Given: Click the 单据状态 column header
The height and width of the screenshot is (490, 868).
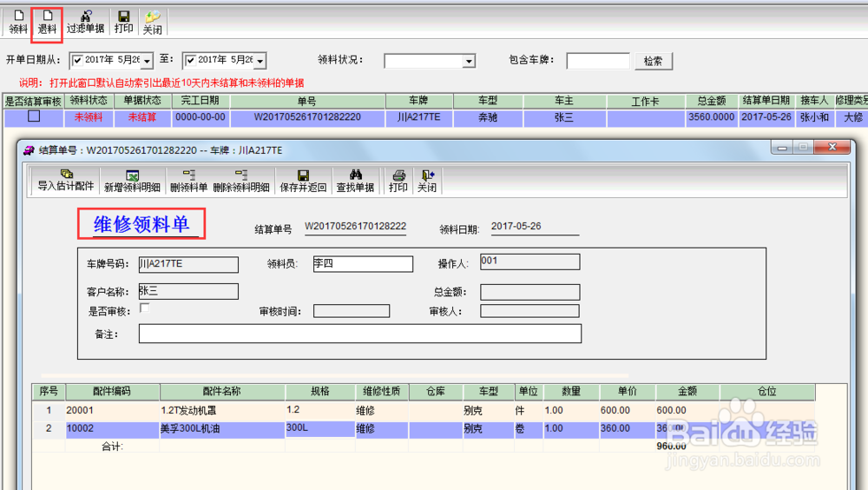Looking at the screenshot, I should [142, 101].
